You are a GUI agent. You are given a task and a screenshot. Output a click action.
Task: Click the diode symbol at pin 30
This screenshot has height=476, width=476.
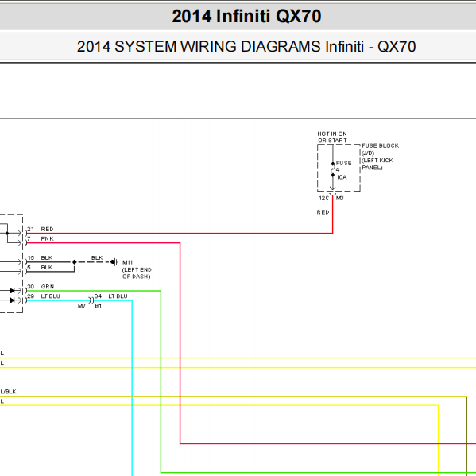[12, 291]
